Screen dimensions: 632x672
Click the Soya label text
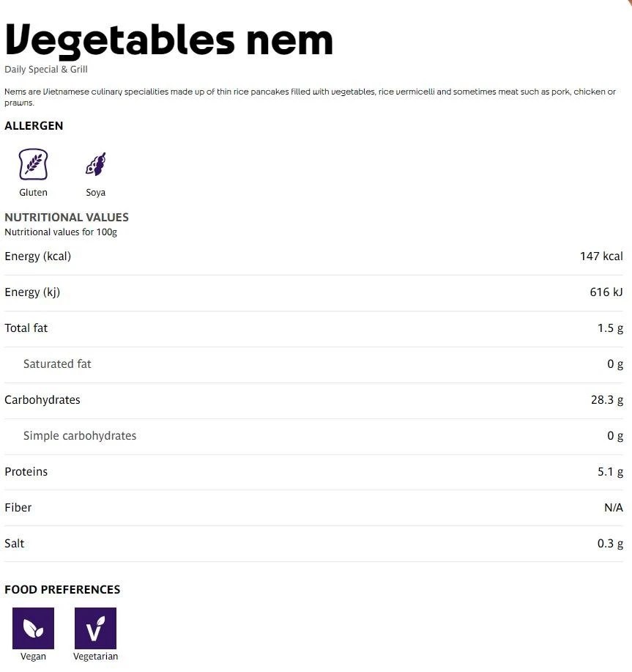pyautogui.click(x=95, y=193)
